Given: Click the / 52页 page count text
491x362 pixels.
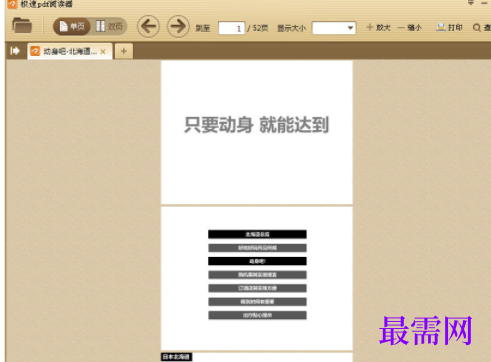Looking at the screenshot, I should (258, 28).
